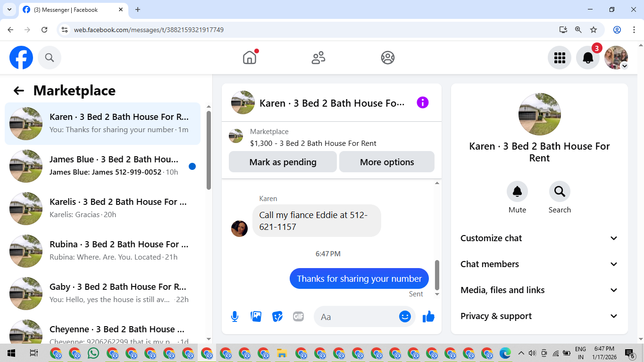The height and width of the screenshot is (362, 644).
Task: Open the Facebook search magnifier
Action: 50,58
